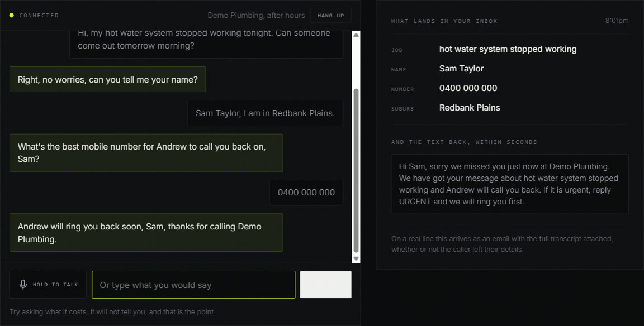Click the 'Sam Taylor, I am in Redbank Plains.' message
The height and width of the screenshot is (326, 644).
266,113
